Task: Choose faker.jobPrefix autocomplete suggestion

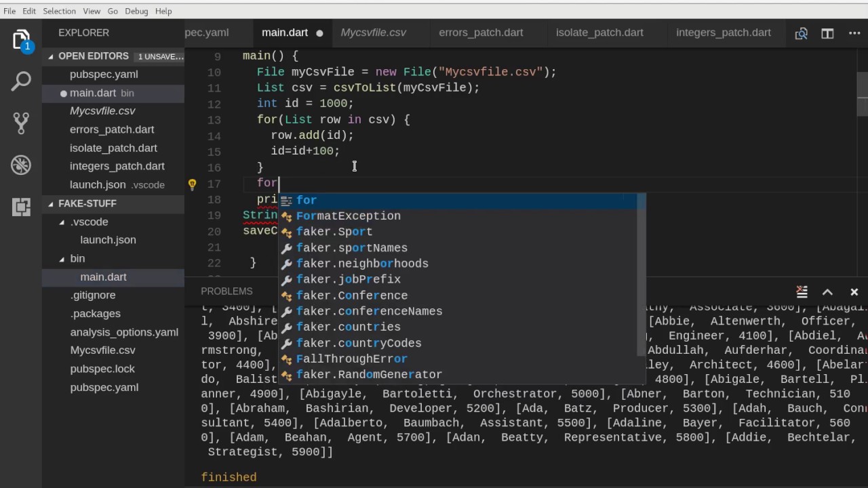Action: point(458,279)
